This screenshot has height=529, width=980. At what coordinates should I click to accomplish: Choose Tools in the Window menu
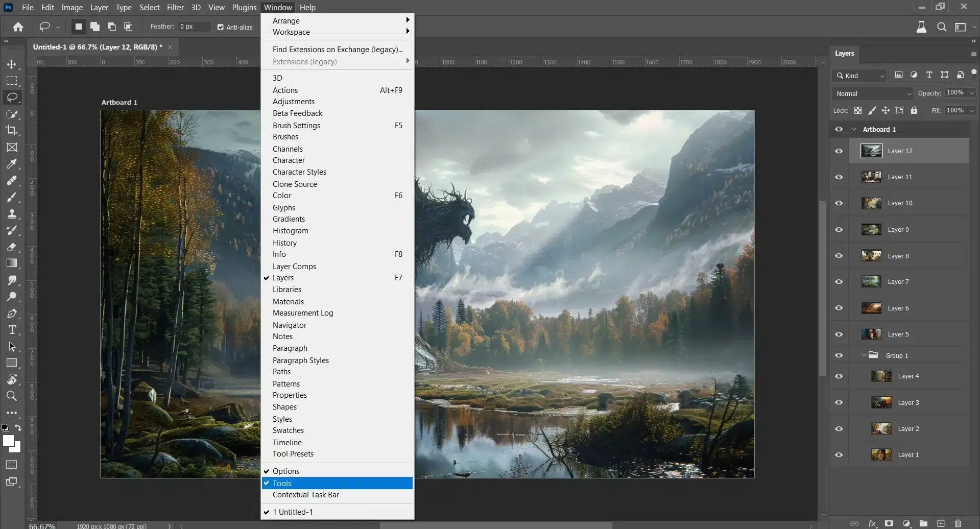tap(337, 483)
